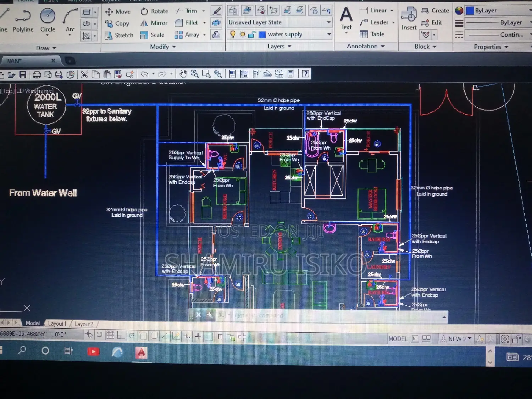Click the Trim tool
This screenshot has height=399, width=532.
[x=186, y=11]
